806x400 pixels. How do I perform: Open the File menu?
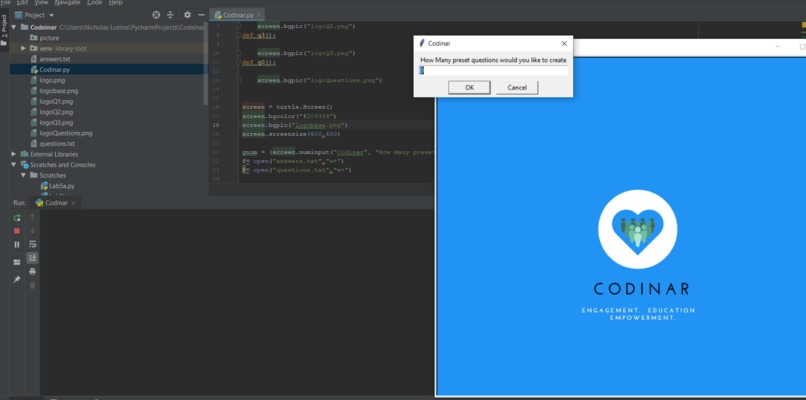5,3
